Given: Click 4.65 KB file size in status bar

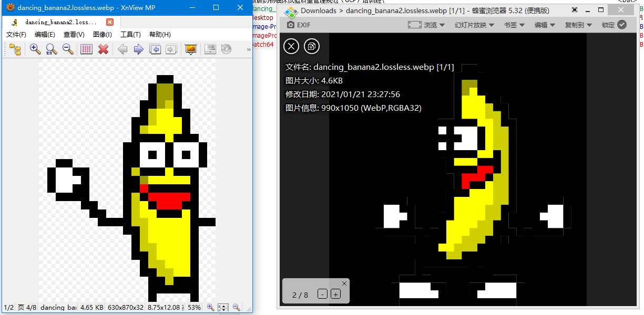Looking at the screenshot, I should 92,308.
